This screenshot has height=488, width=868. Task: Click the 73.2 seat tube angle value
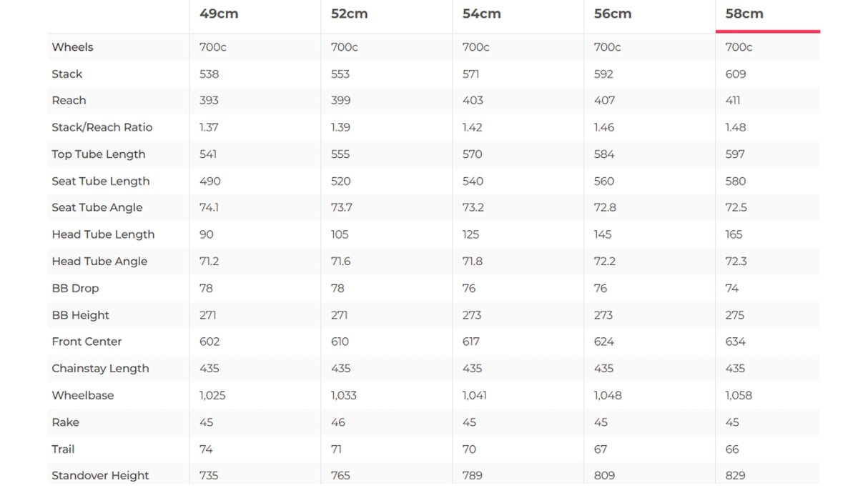coord(473,208)
